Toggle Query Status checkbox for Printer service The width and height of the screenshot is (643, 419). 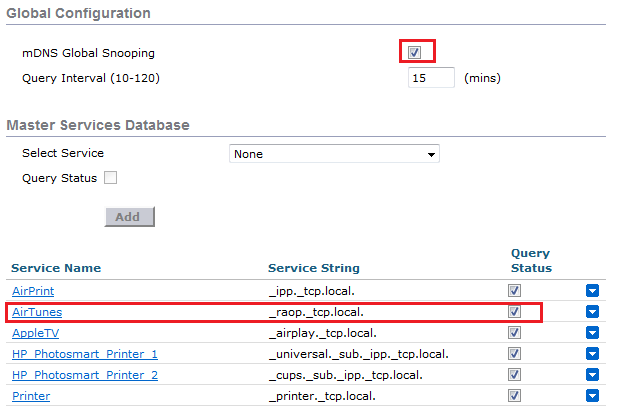tap(515, 396)
